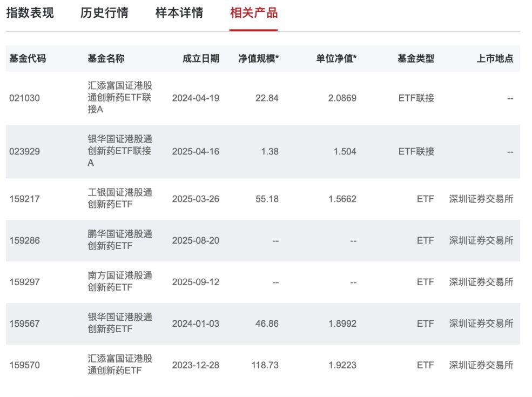Open fund code 021030

(24, 98)
